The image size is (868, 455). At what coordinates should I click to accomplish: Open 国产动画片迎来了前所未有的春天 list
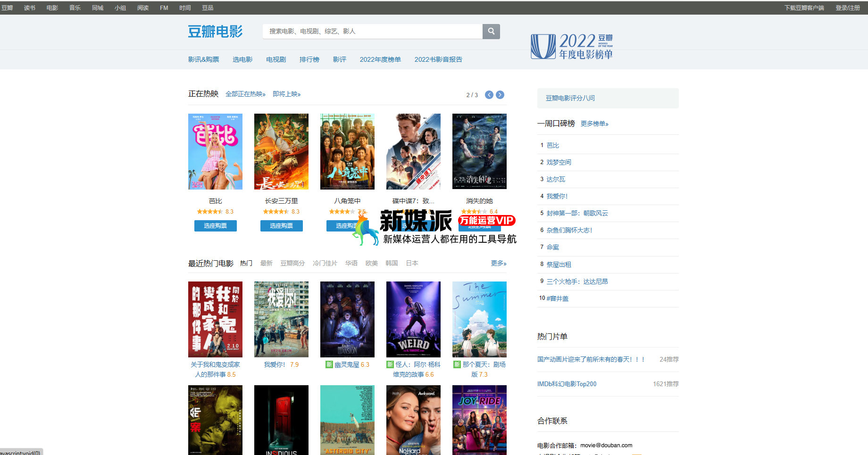591,359
